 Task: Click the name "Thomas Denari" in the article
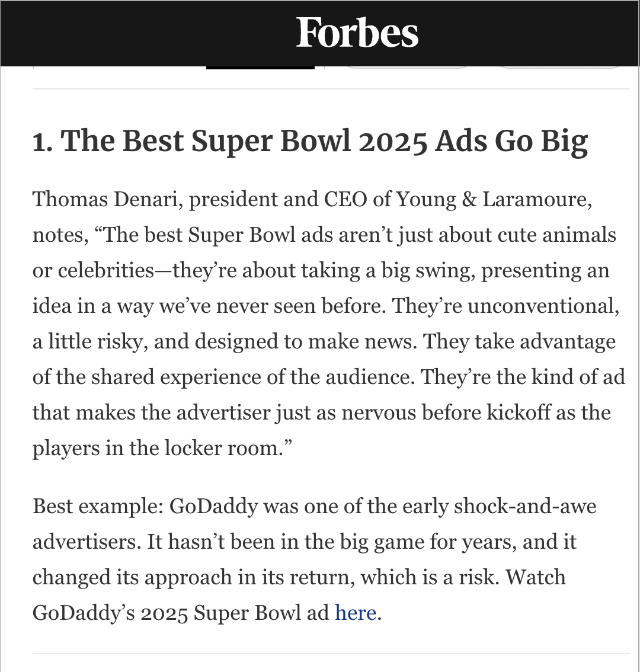point(107,200)
